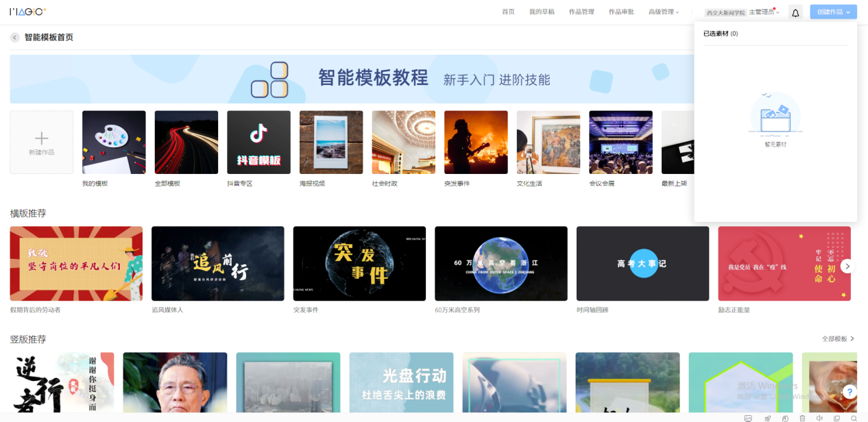Open the help question mark button
Screen dimensions: 868x422
pyautogui.click(x=849, y=392)
